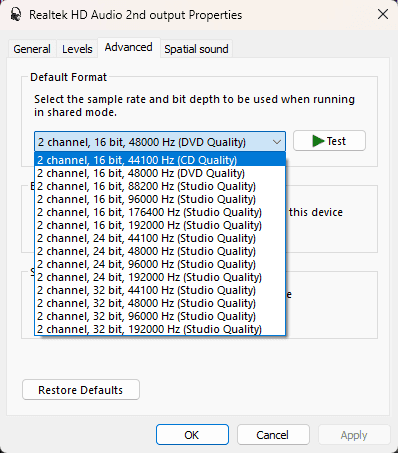Pick 2 channel, 24 bit, 96000 Hz option
This screenshot has height=453, width=398.
coord(160,264)
